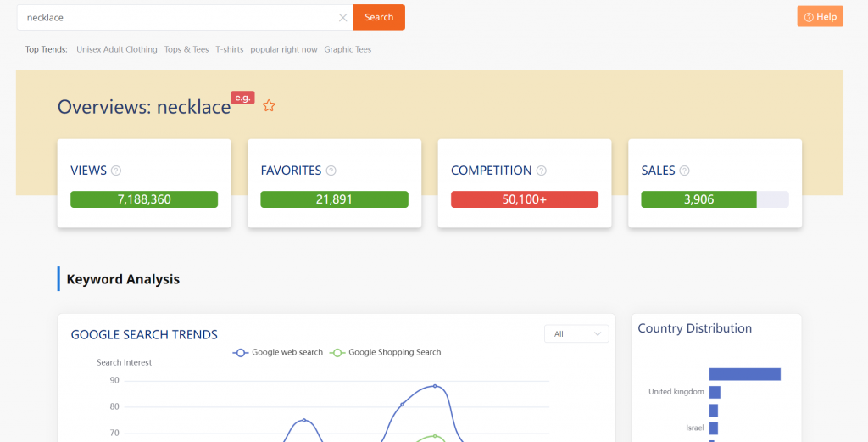Select popular right now trend

coord(284,49)
